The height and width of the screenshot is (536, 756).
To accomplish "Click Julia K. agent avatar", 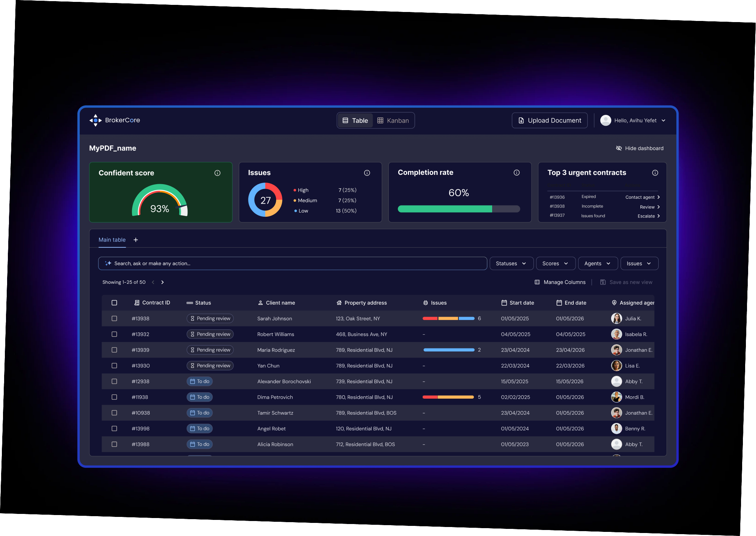I will tap(616, 319).
